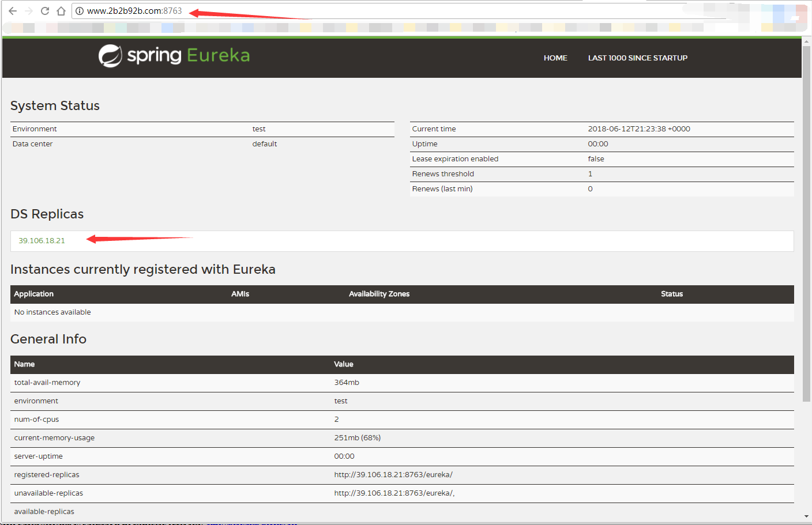The image size is (812, 525).
Task: Click the Spring Eureka logo
Action: pyautogui.click(x=174, y=55)
